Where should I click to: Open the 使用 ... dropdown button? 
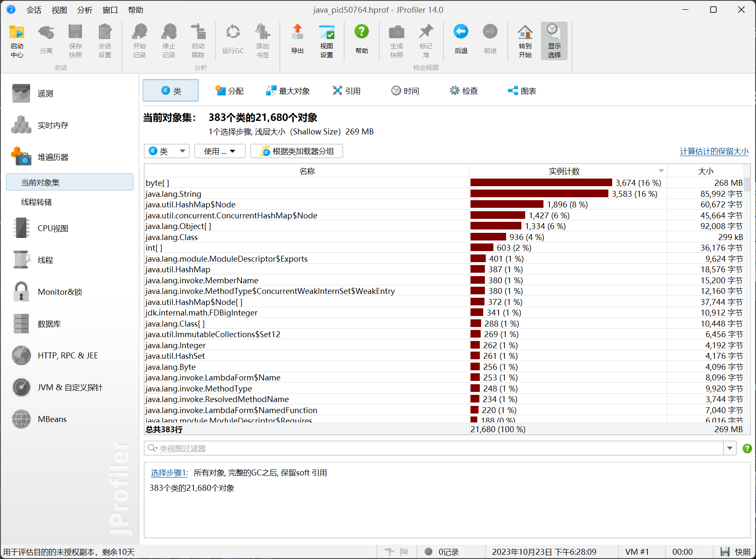(220, 151)
